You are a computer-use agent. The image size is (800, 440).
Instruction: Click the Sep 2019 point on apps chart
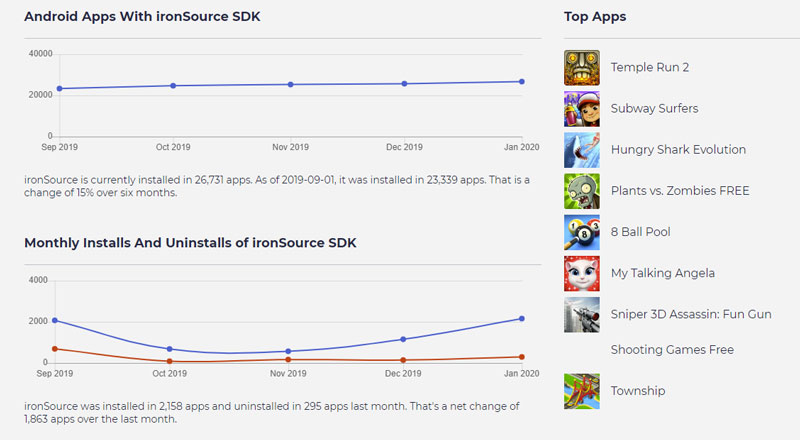pos(60,88)
